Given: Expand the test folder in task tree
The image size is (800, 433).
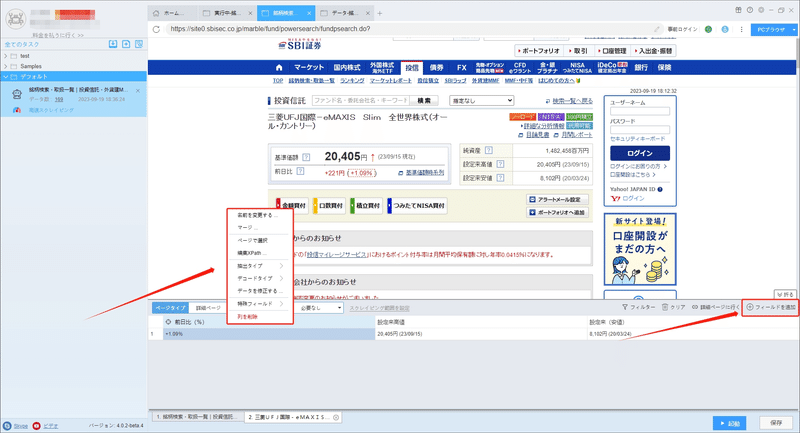Looking at the screenshot, I should [x=6, y=56].
